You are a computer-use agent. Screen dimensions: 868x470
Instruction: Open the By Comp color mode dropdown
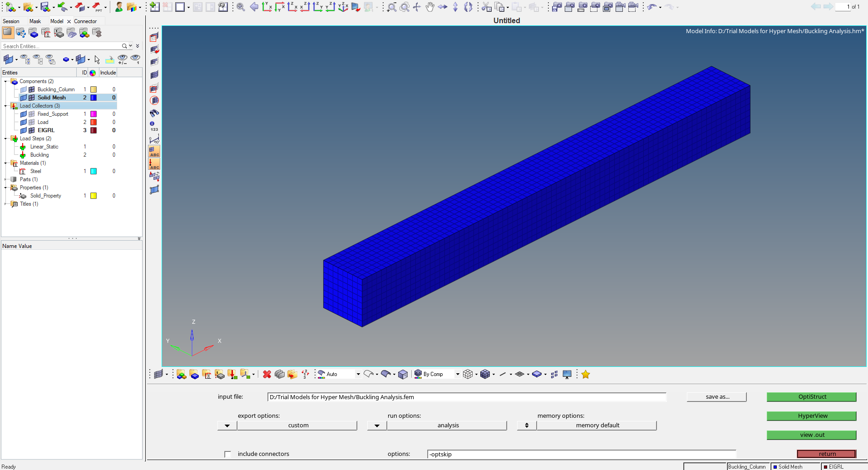(x=457, y=374)
